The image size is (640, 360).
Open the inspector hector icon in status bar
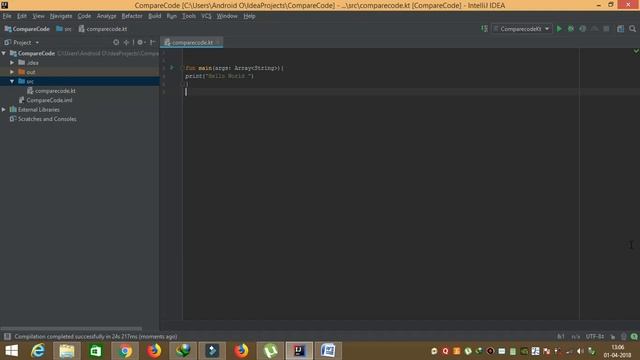(623, 336)
